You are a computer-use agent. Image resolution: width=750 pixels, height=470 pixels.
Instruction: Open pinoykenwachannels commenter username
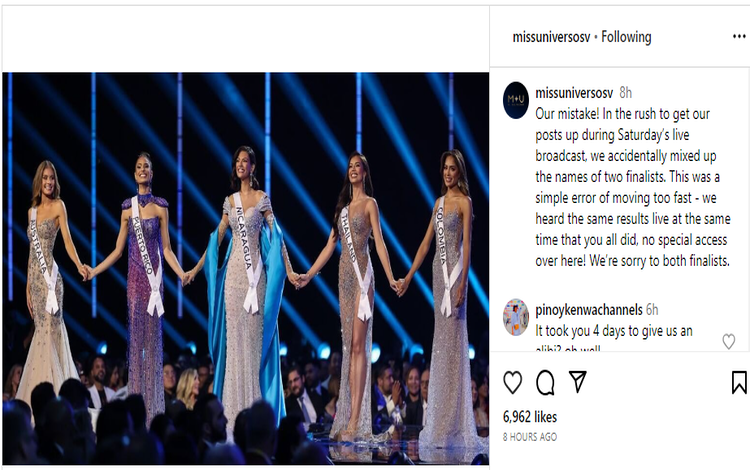[589, 310]
